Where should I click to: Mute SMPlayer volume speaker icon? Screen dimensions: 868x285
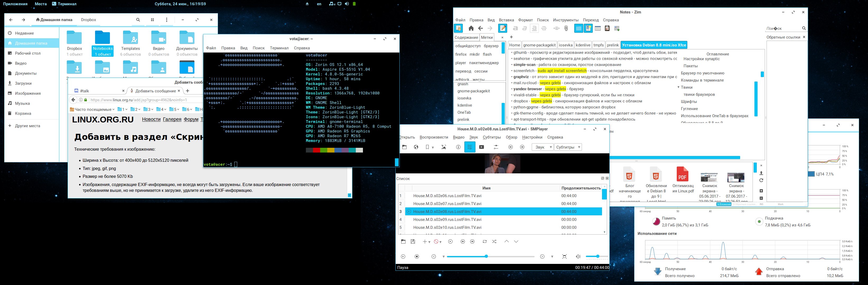click(578, 256)
